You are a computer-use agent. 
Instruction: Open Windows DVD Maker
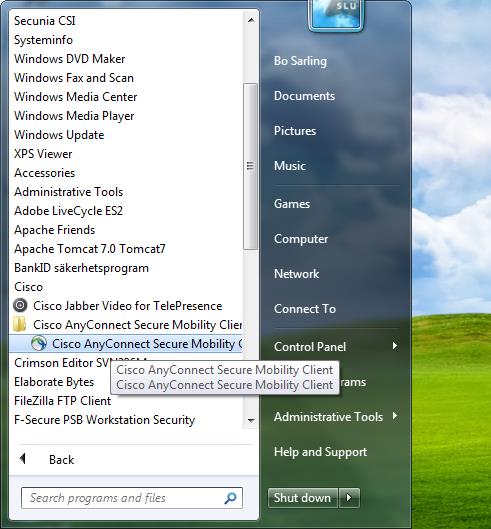(x=70, y=59)
